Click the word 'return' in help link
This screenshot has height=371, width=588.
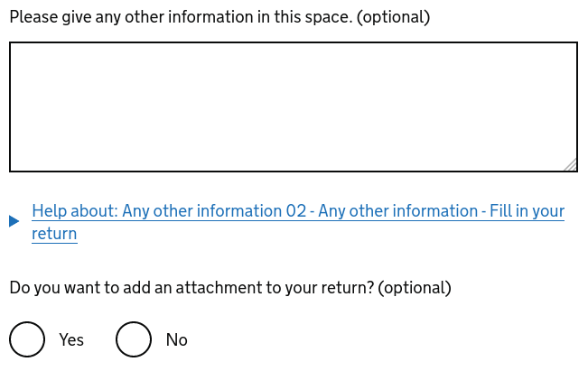click(54, 234)
